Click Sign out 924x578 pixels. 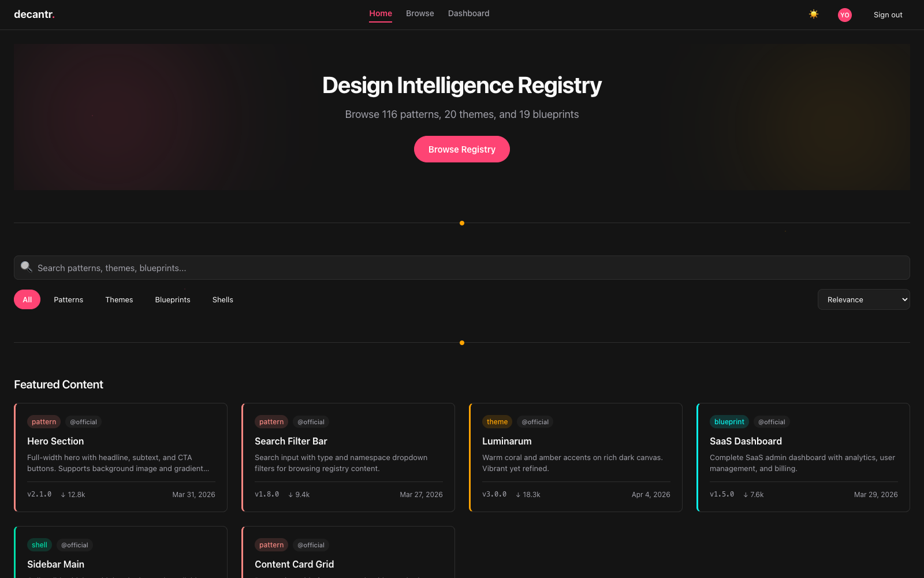(x=888, y=15)
